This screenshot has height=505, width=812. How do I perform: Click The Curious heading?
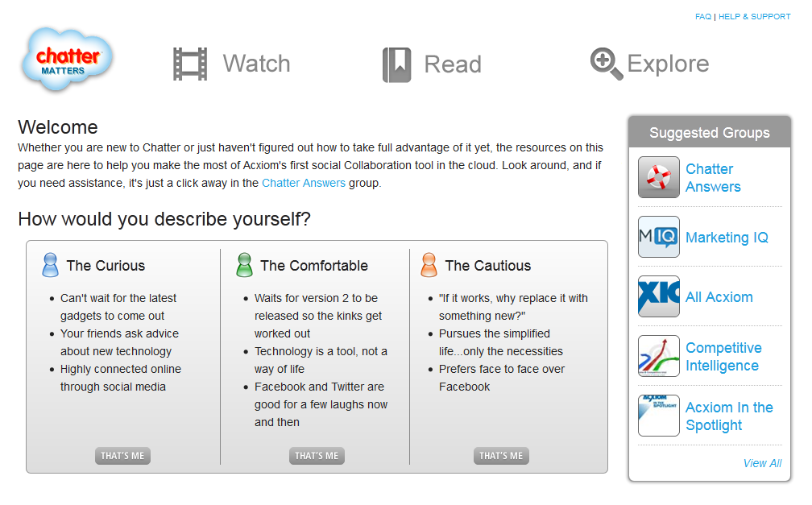coord(106,266)
